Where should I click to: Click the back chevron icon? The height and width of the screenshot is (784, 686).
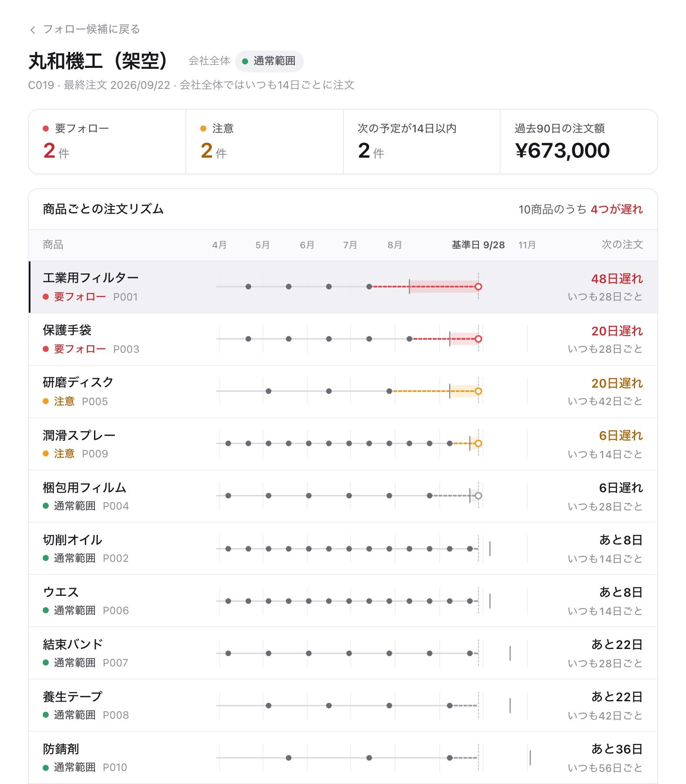33,30
